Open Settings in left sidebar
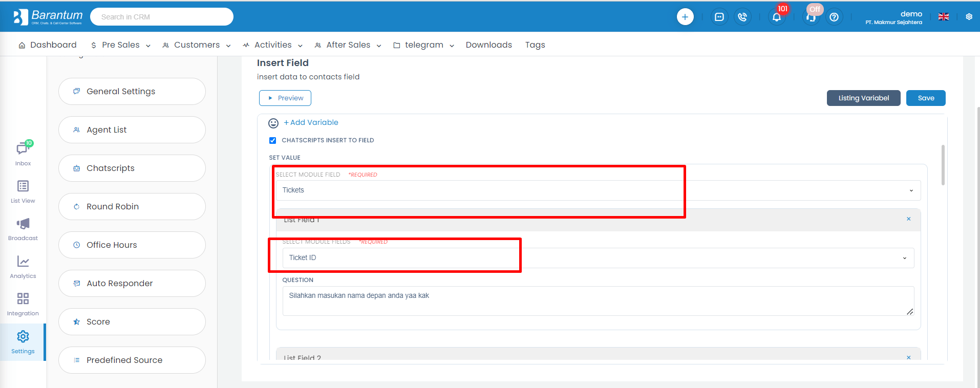This screenshot has width=980, height=388. click(23, 342)
